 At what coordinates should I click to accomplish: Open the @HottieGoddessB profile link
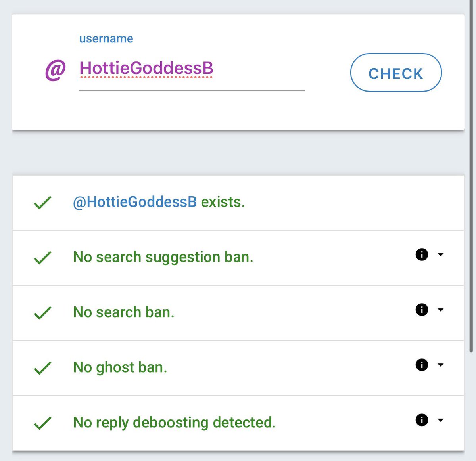point(135,202)
